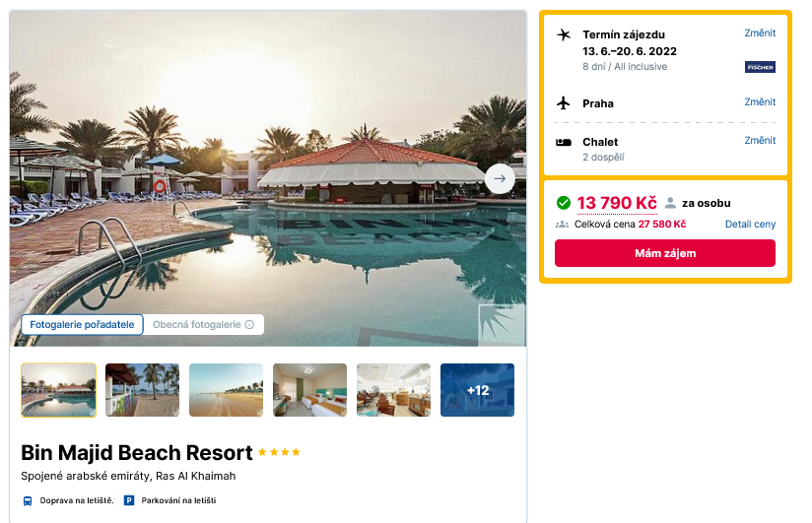The height and width of the screenshot is (523, 812).
Task: Select the beach with palm trees thumbnail
Action: (x=142, y=390)
